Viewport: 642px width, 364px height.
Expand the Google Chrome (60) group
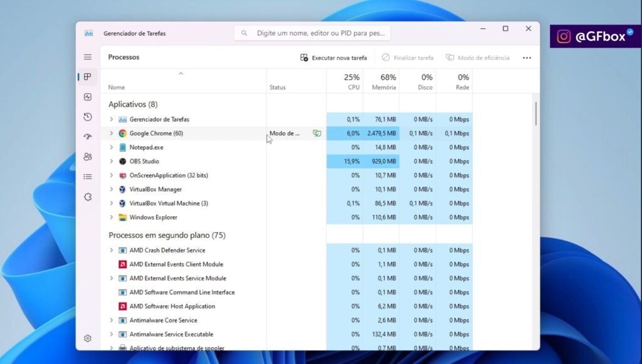pyautogui.click(x=111, y=133)
